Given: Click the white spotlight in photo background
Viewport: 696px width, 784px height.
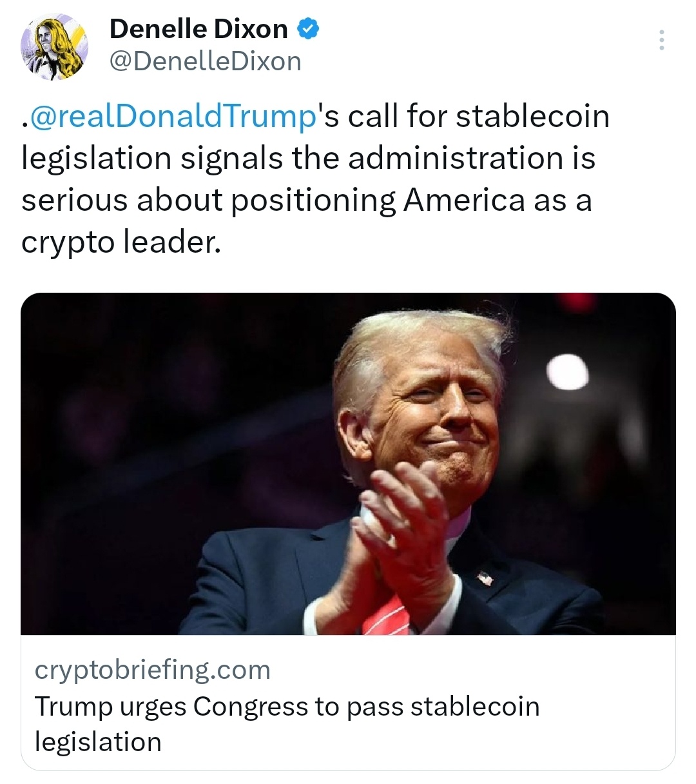Looking at the screenshot, I should (567, 373).
